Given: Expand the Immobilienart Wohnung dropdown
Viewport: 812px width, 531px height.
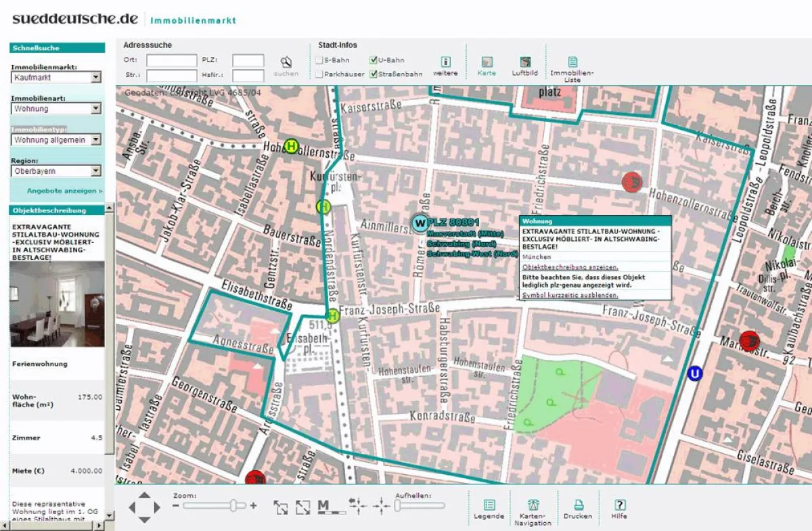Looking at the screenshot, I should (x=95, y=109).
